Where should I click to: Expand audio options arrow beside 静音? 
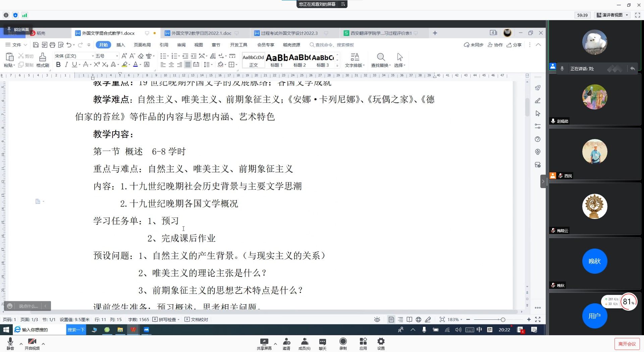(21, 344)
